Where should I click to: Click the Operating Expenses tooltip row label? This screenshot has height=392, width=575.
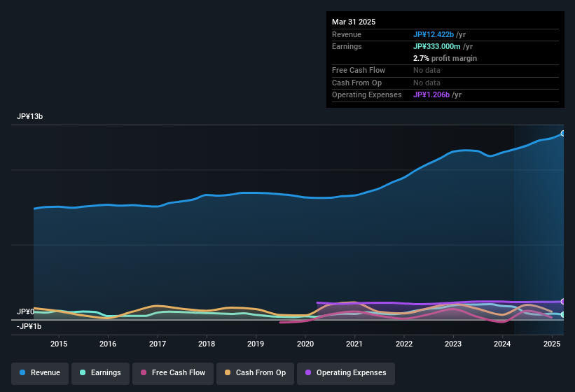367,95
